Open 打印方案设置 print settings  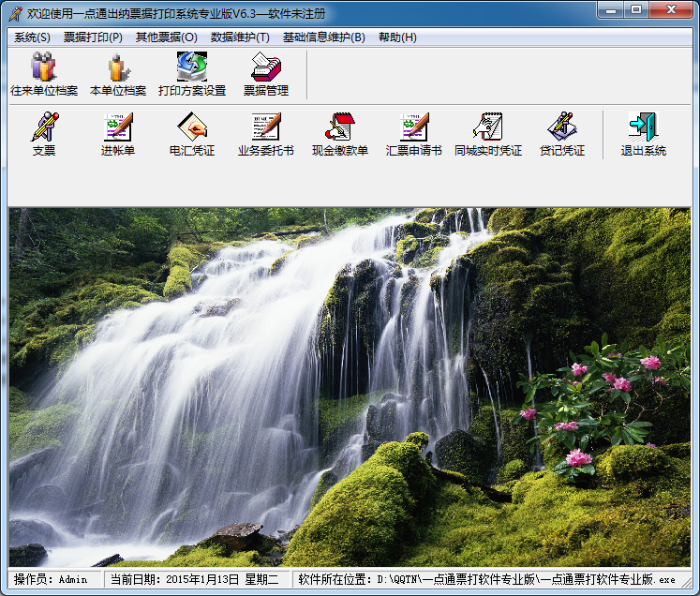(192, 73)
